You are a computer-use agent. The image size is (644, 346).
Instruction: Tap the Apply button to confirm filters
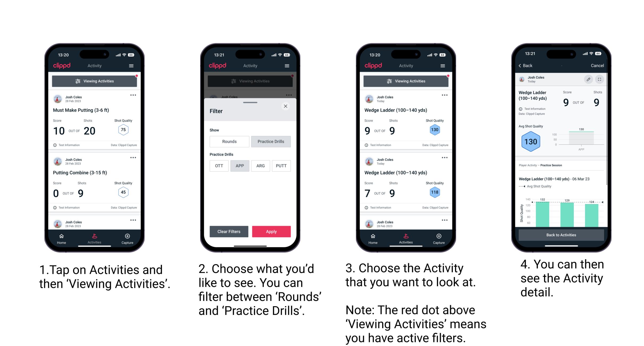click(271, 231)
